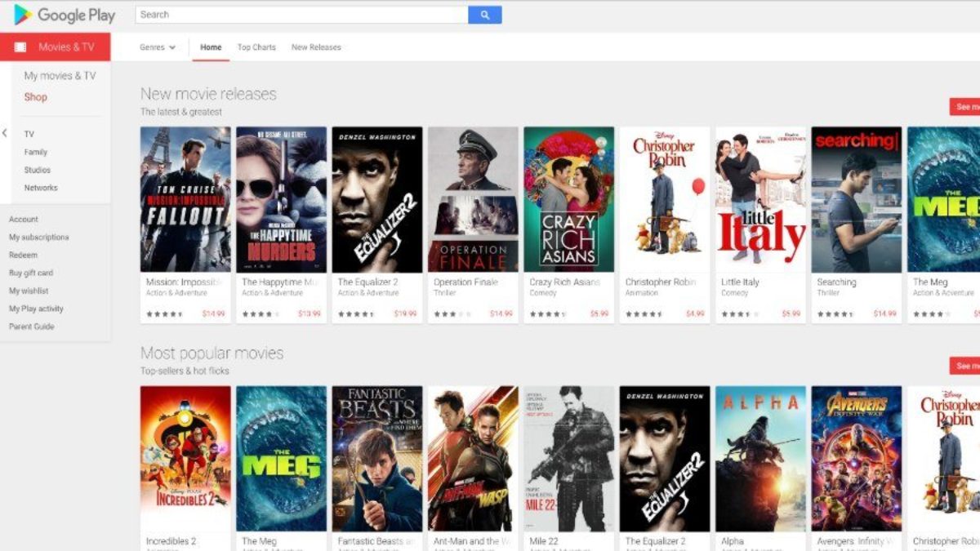Collapse the sidebar with left chevron arrow
This screenshot has height=551, width=980.
point(5,133)
